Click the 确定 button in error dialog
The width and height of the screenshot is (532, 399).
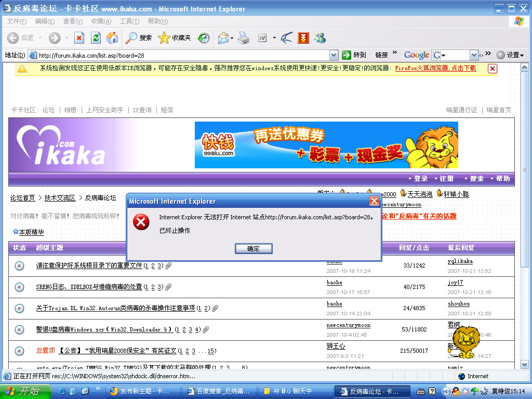[x=254, y=249]
